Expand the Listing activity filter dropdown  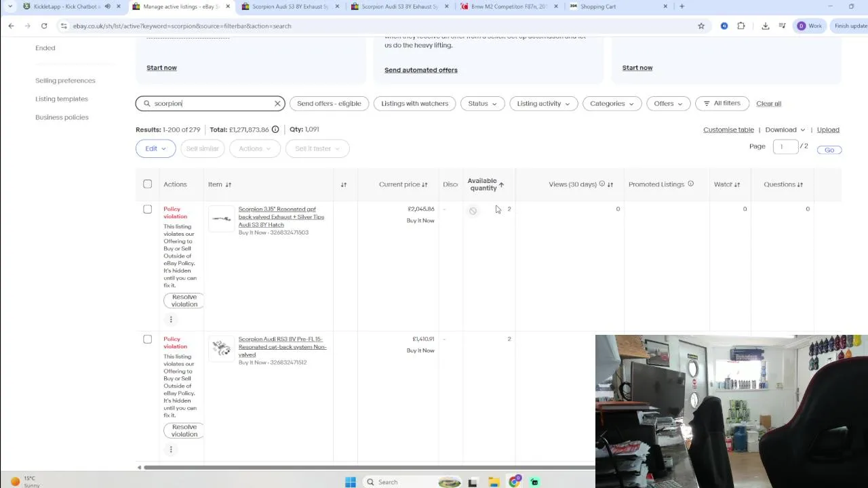point(543,104)
